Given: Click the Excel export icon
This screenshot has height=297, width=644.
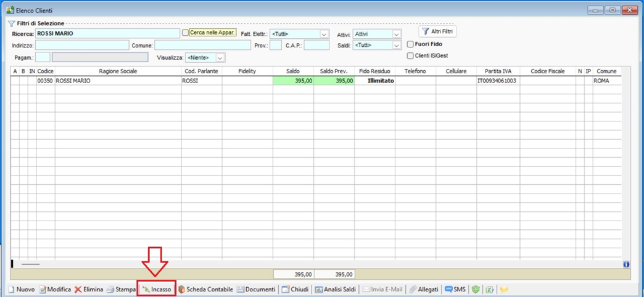Looking at the screenshot, I should pyautogui.click(x=490, y=289).
